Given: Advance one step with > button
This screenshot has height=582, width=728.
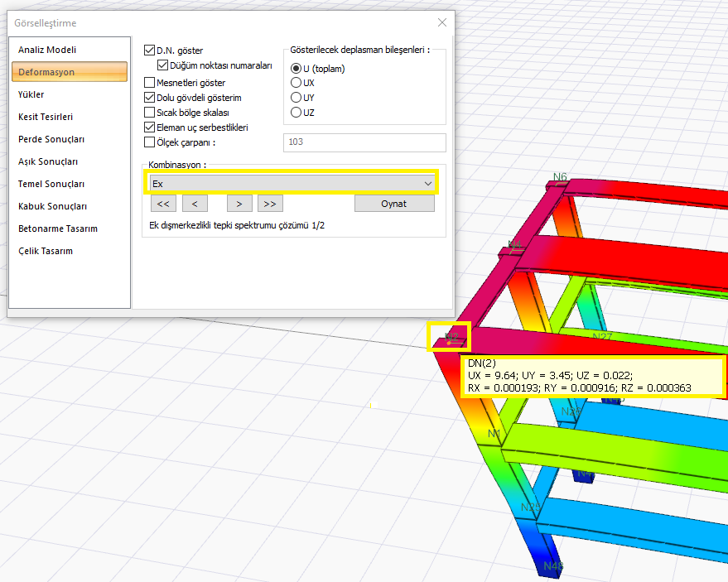Looking at the screenshot, I should click(x=239, y=203).
